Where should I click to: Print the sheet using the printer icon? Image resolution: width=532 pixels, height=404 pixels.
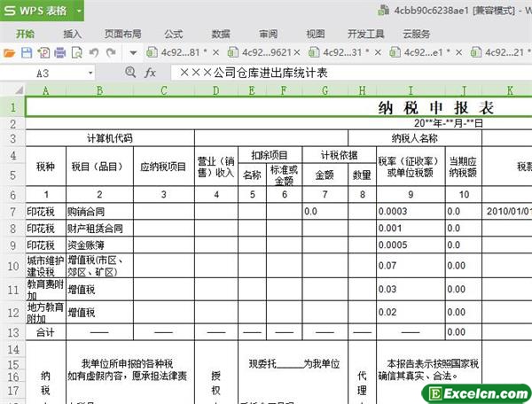click(60, 53)
